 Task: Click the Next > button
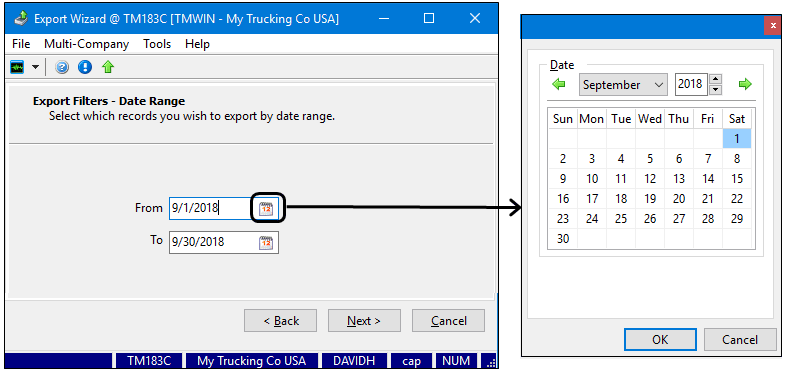364,321
